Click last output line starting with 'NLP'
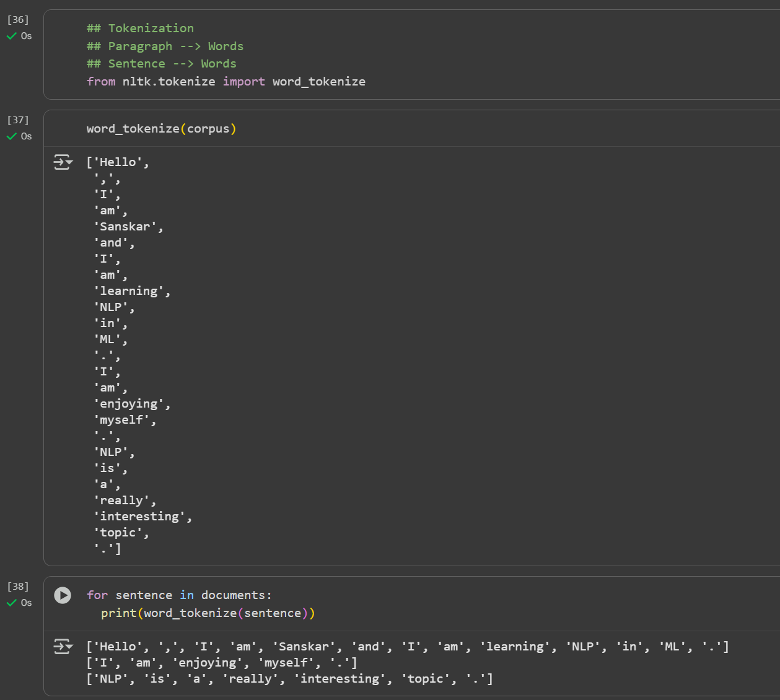The image size is (780, 700). click(x=289, y=679)
